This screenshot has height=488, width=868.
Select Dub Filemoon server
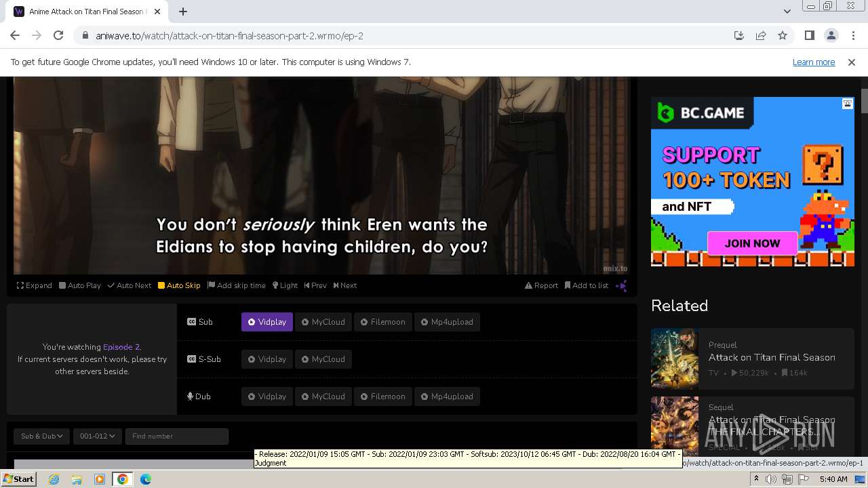[x=382, y=396]
